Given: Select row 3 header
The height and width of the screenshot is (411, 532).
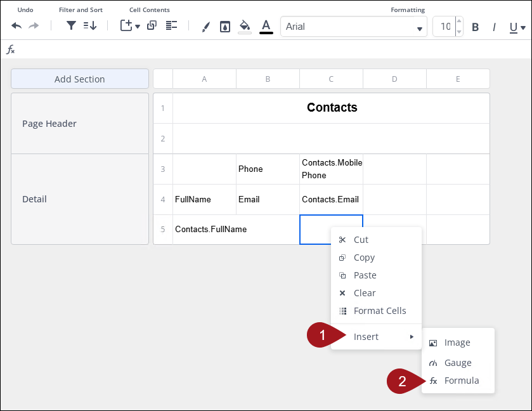Looking at the screenshot, I should click(163, 169).
